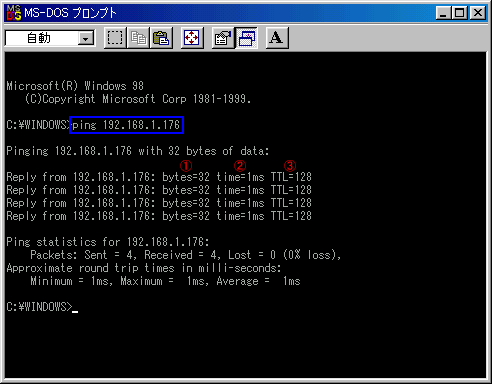Click the 'Minimum = 1ms, Maximum = 1ms' line
The height and width of the screenshot is (384, 492).
165,281
